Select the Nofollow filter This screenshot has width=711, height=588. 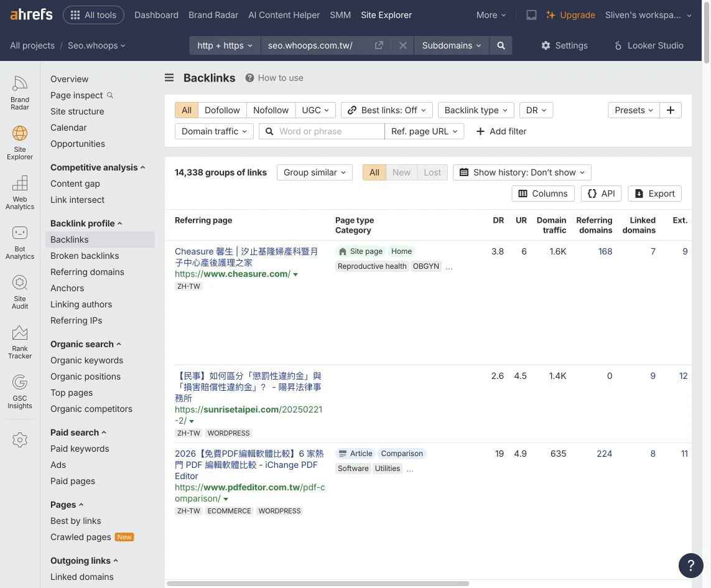(x=271, y=110)
